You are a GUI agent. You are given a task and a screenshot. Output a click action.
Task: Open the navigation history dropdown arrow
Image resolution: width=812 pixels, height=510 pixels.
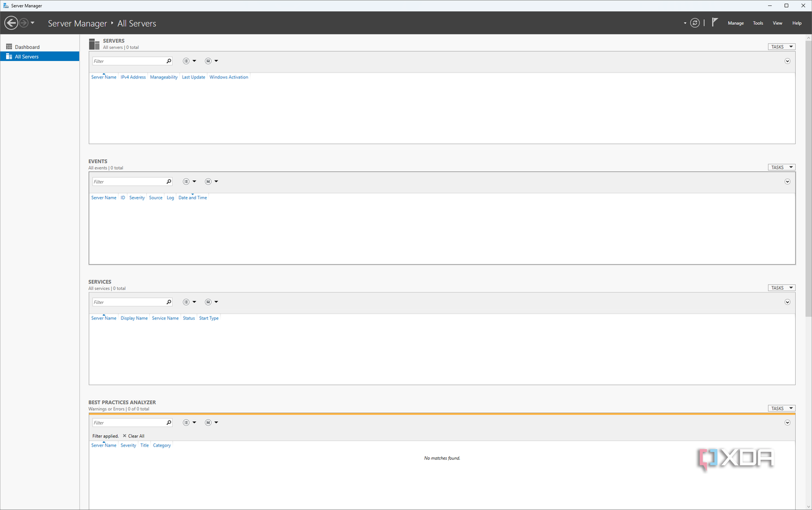33,23
